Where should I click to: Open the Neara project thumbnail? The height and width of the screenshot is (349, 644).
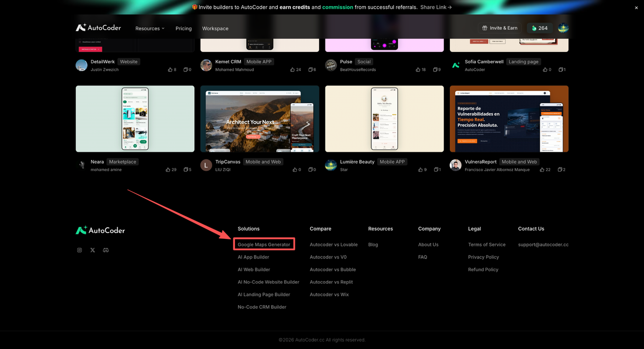click(135, 119)
